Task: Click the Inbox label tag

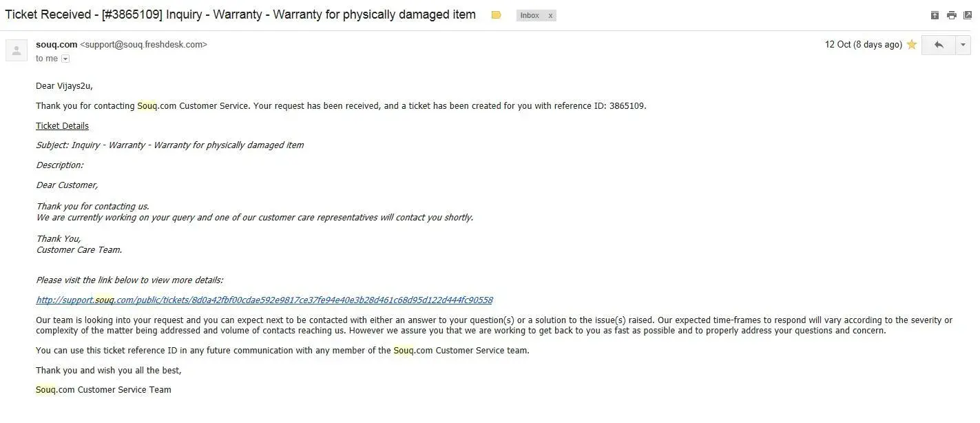Action: 530,15
